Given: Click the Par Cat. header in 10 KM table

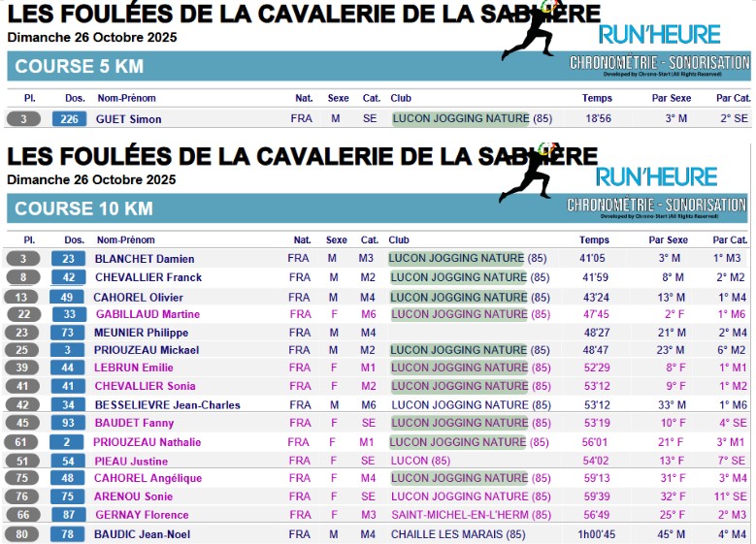Looking at the screenshot, I should (x=730, y=240).
